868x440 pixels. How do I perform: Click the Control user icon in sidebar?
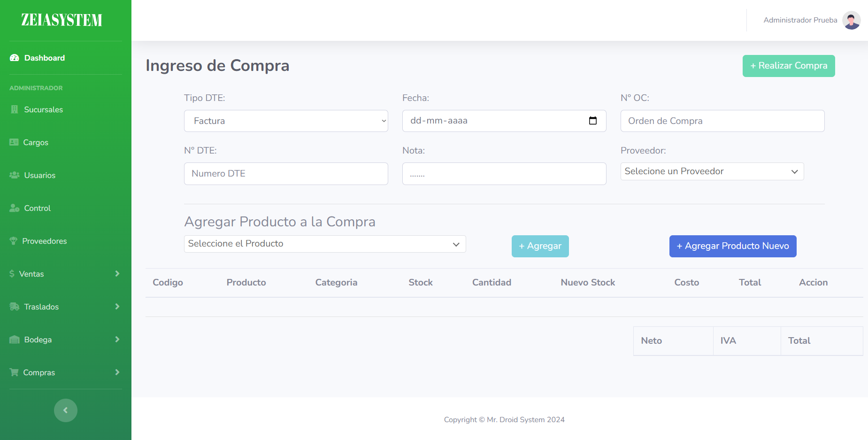[14, 208]
